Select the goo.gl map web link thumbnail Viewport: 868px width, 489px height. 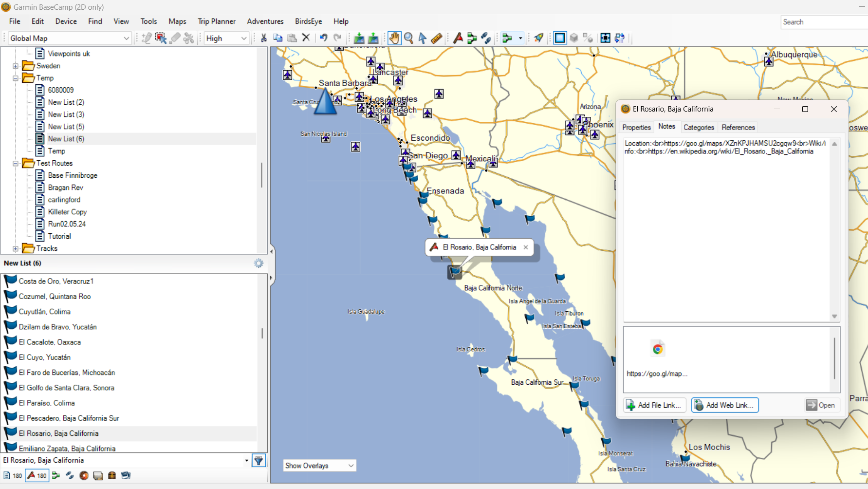pos(657,359)
